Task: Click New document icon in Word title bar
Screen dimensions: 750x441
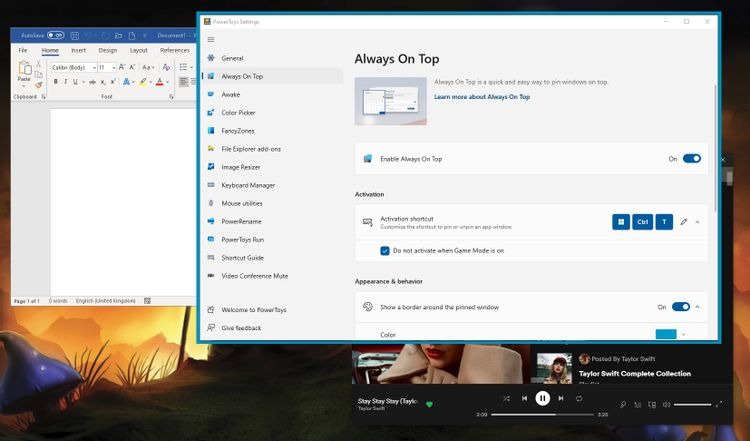Action: [132, 35]
